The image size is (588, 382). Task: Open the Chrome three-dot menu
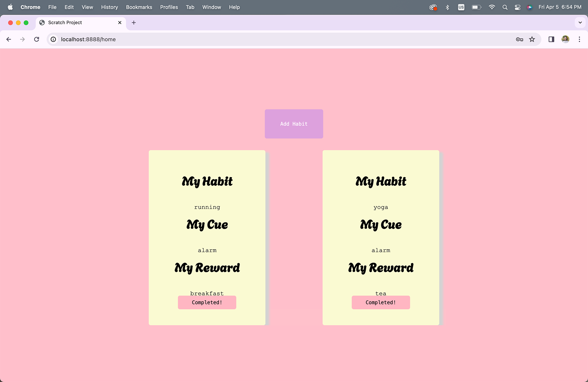[579, 39]
